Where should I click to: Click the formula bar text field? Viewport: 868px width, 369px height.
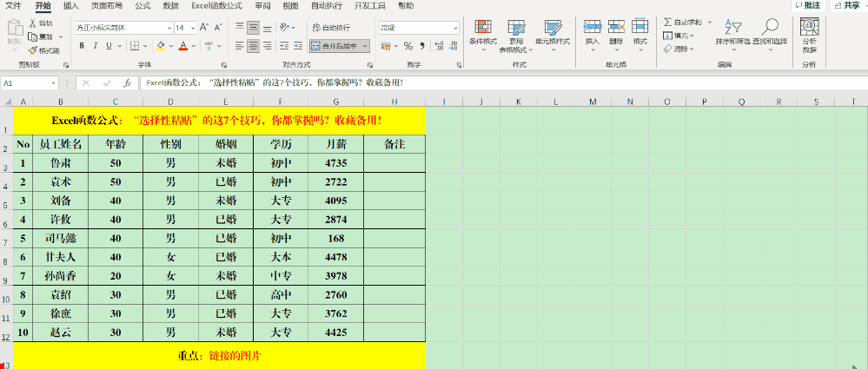pos(503,83)
